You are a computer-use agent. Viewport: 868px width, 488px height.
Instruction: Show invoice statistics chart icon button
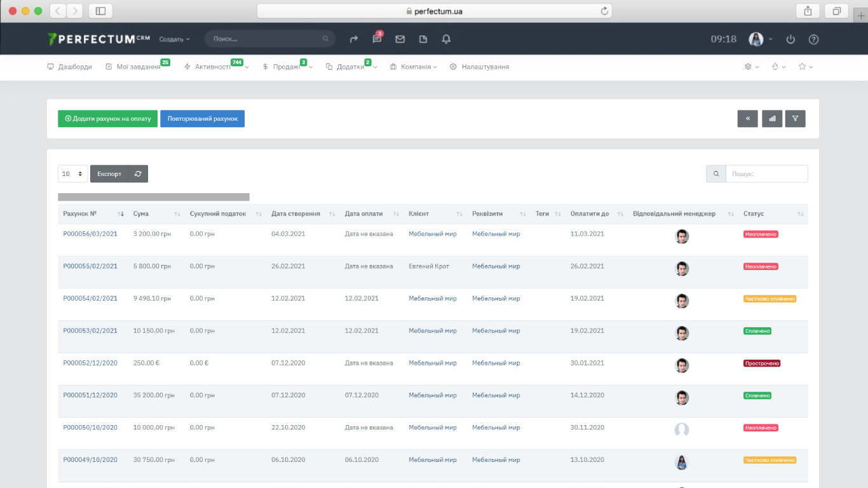(x=772, y=119)
